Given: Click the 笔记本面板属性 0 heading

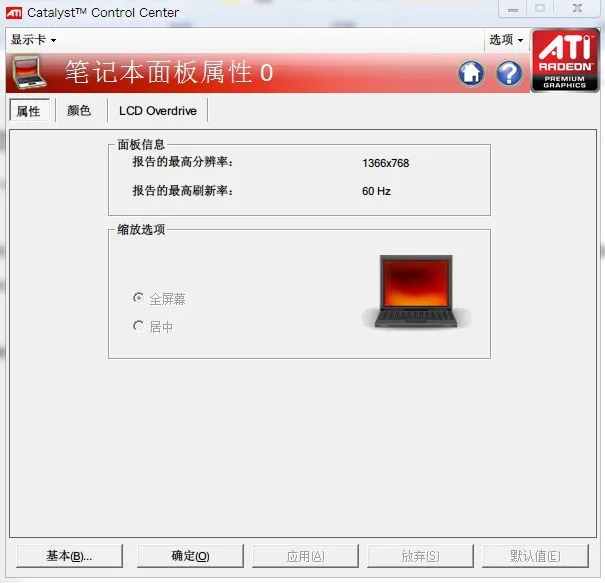Looking at the screenshot, I should pyautogui.click(x=169, y=72).
